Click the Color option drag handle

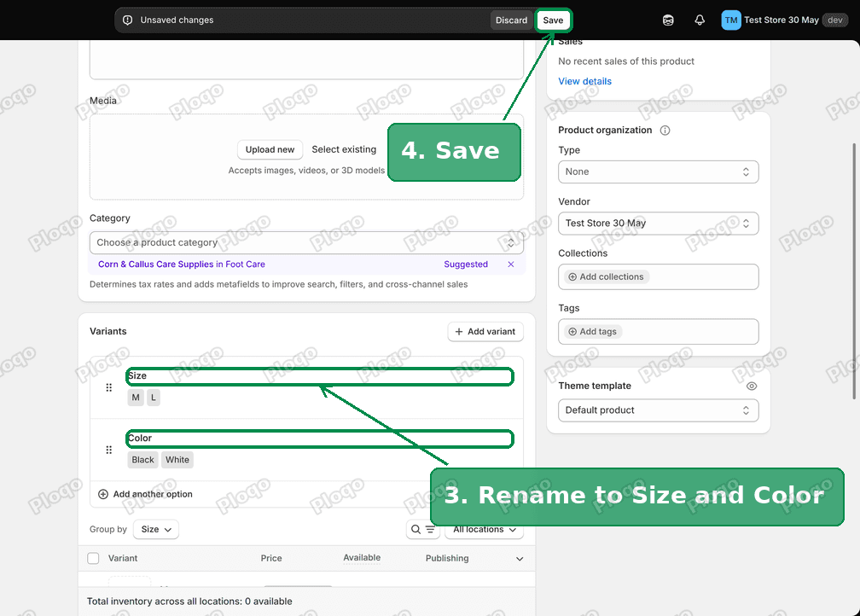coord(108,450)
